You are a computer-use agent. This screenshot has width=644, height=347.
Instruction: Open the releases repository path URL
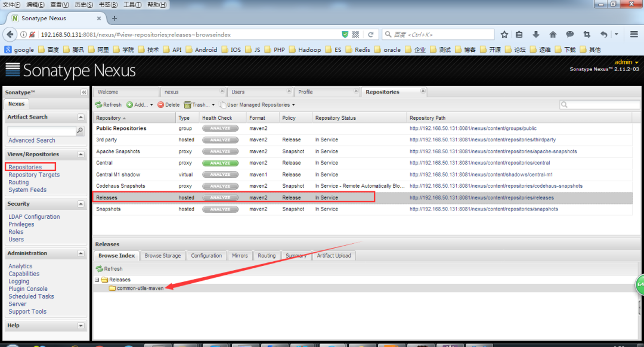481,198
